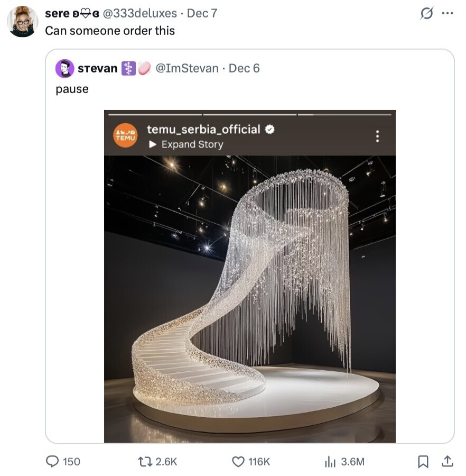Open the post's three-dot more menu
Viewport: 466px width, 476px height.
coord(448,14)
